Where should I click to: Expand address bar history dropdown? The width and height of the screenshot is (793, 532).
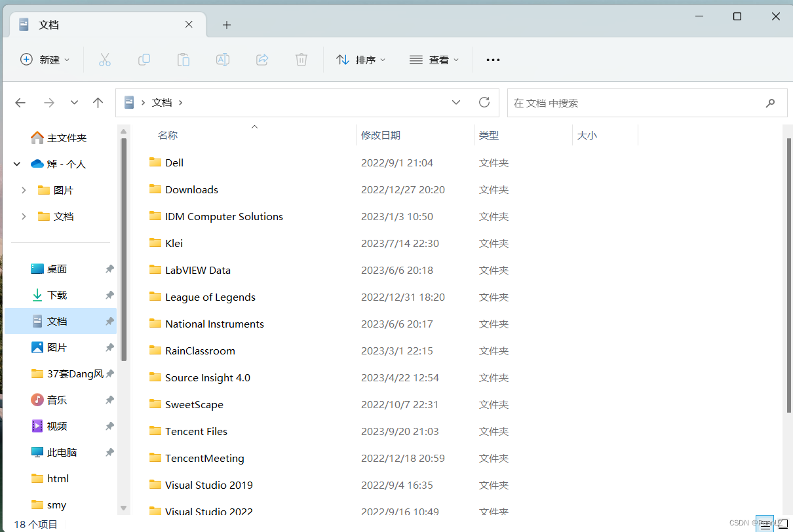tap(456, 103)
